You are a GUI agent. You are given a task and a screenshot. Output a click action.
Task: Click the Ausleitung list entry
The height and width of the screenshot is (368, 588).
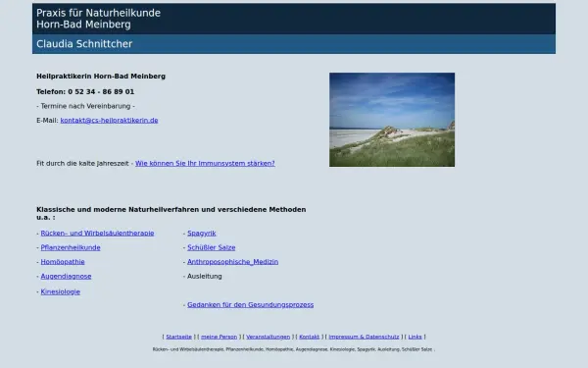point(205,277)
